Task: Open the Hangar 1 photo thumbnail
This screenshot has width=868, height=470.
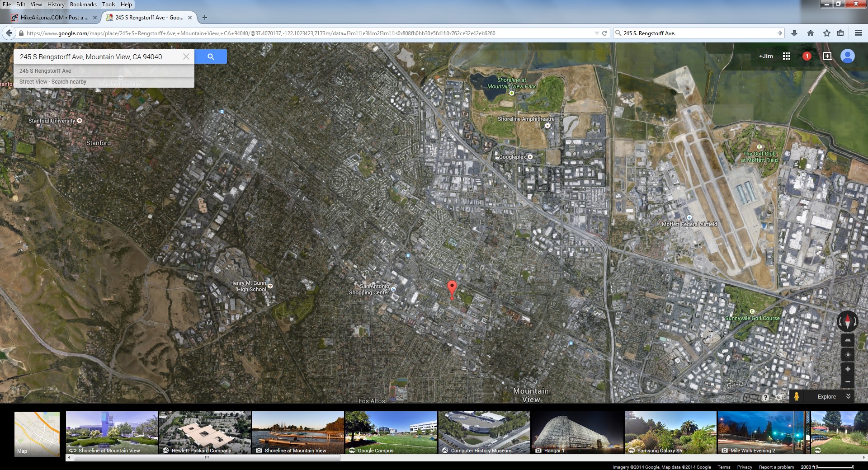Action: coord(577,432)
